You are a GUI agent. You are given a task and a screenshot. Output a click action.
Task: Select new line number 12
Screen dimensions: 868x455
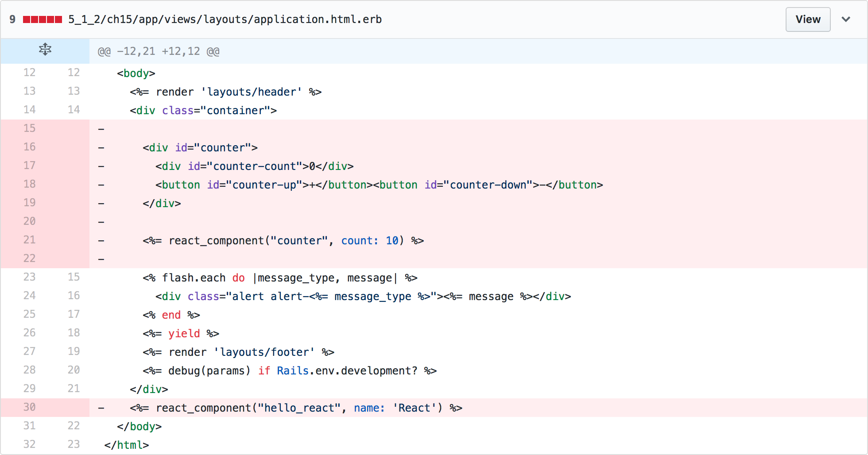(x=74, y=73)
